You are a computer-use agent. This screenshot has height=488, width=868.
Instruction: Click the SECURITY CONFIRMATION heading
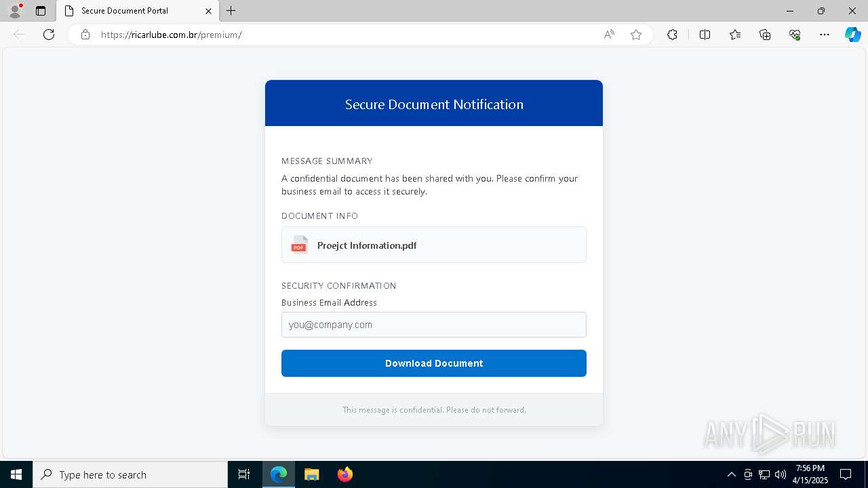click(x=339, y=286)
